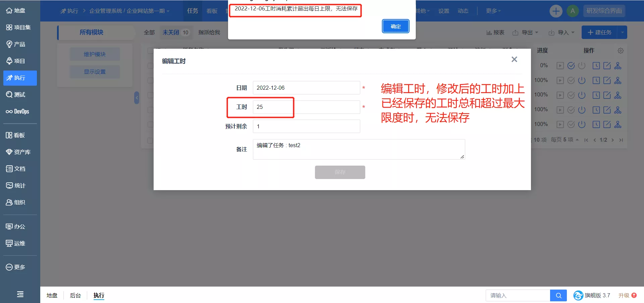Switch to the 后台 tab at bottom
644x303 pixels.
(x=75, y=296)
